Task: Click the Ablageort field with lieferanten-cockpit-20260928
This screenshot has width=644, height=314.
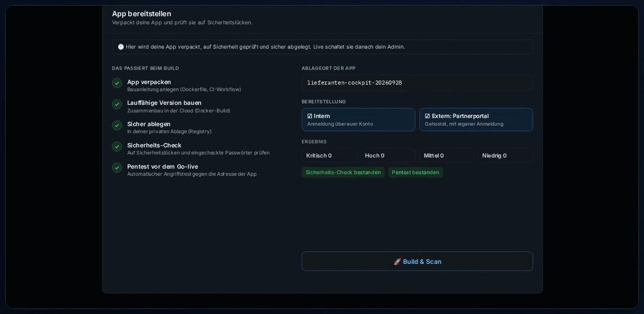Action: (417, 83)
